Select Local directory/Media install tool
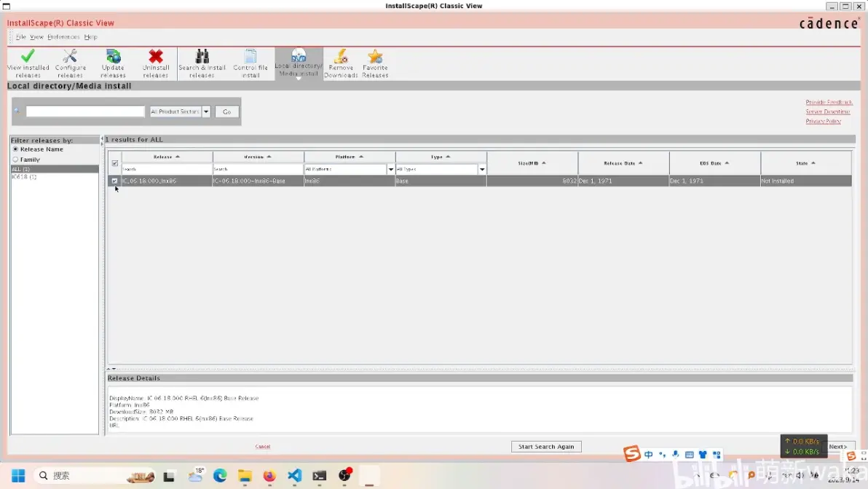 299,63
